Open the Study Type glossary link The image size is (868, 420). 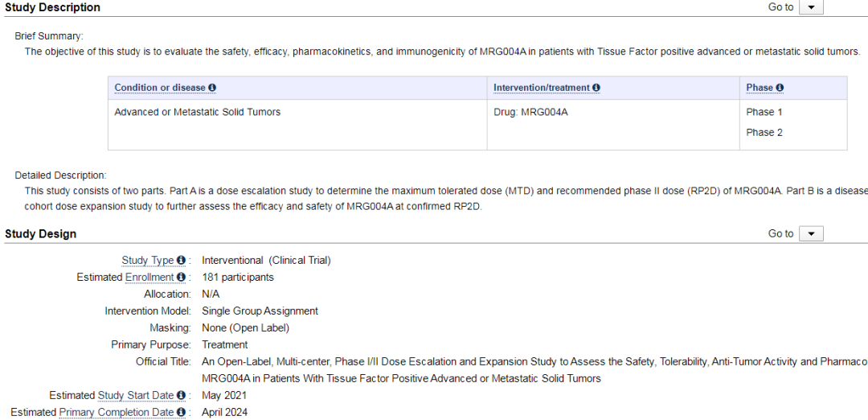point(147,261)
